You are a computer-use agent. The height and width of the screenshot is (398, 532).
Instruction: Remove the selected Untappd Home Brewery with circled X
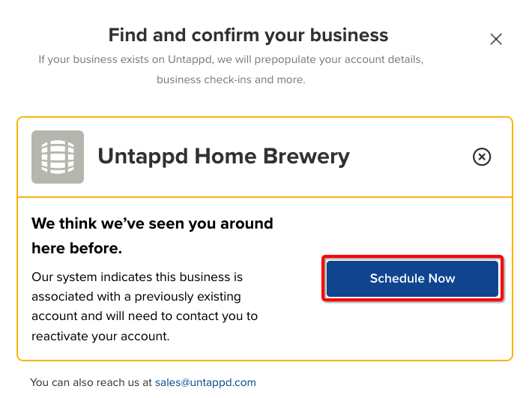[482, 157]
